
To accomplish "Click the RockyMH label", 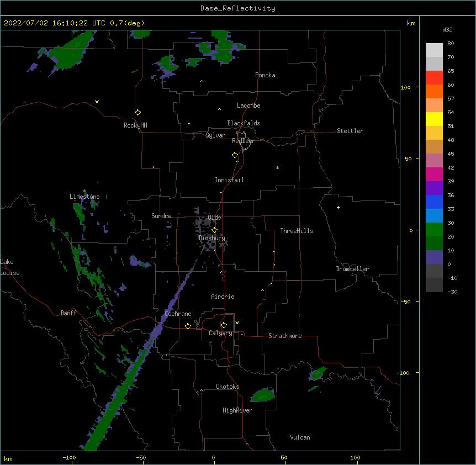I will [x=135, y=125].
